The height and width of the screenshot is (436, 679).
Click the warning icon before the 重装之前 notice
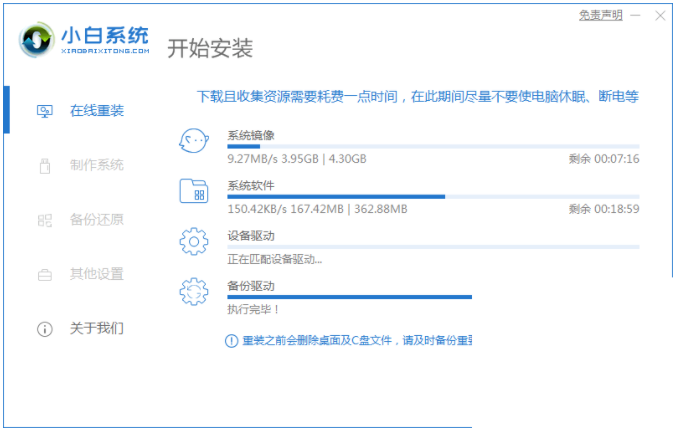(232, 341)
